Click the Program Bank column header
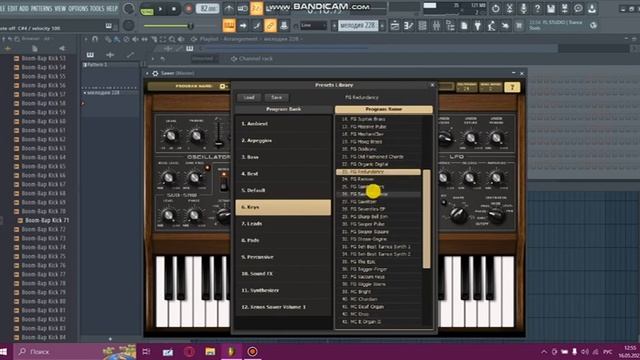This screenshot has height=360, width=640. (284, 109)
